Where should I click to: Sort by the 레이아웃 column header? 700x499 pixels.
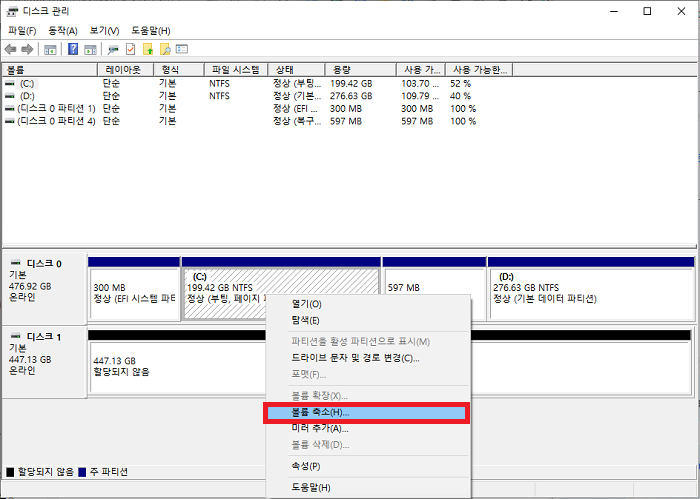[125, 70]
